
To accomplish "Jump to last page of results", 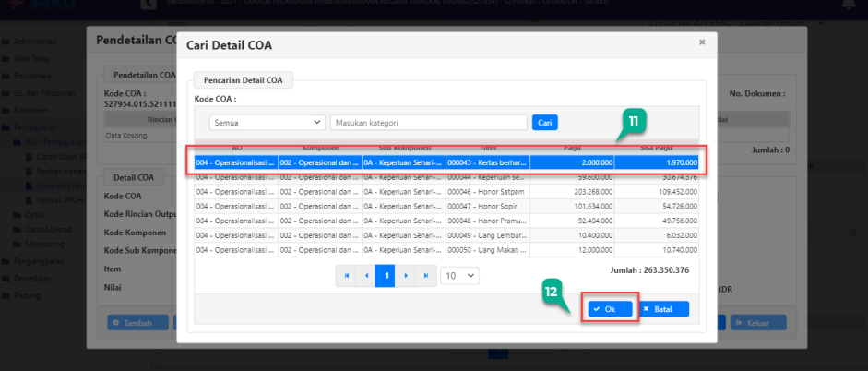I will click(x=425, y=276).
